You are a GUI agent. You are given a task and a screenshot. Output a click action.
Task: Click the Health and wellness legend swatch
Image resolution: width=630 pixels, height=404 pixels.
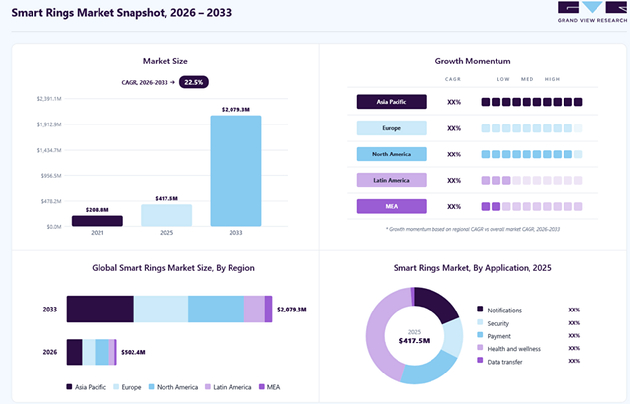[x=480, y=347]
